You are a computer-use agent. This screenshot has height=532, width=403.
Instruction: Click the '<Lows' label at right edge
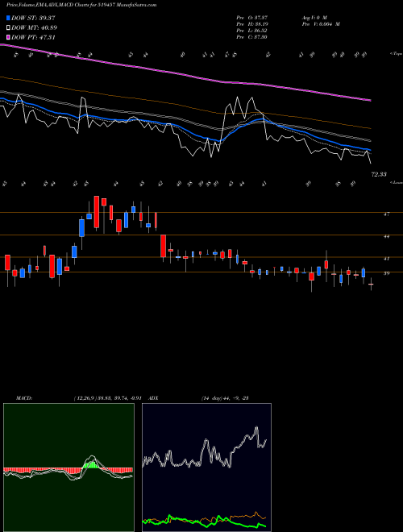tap(396, 183)
